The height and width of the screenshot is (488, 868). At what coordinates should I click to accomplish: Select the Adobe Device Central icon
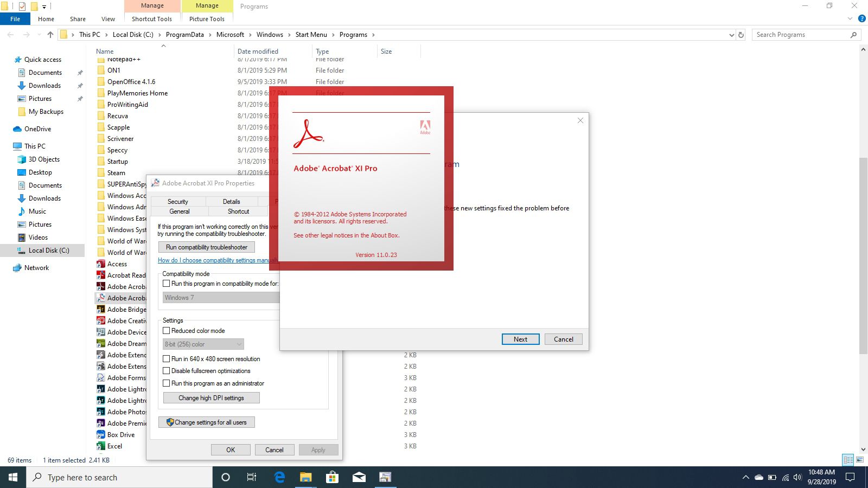point(101,332)
